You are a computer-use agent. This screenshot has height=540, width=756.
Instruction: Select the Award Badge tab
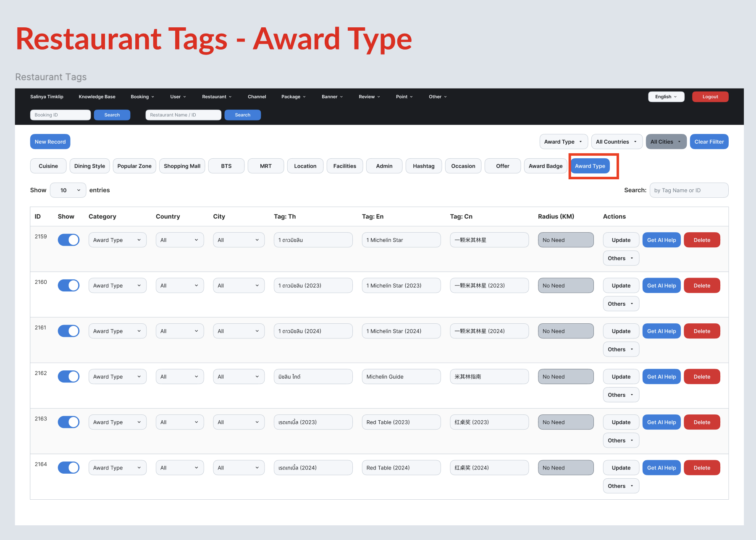coord(545,166)
